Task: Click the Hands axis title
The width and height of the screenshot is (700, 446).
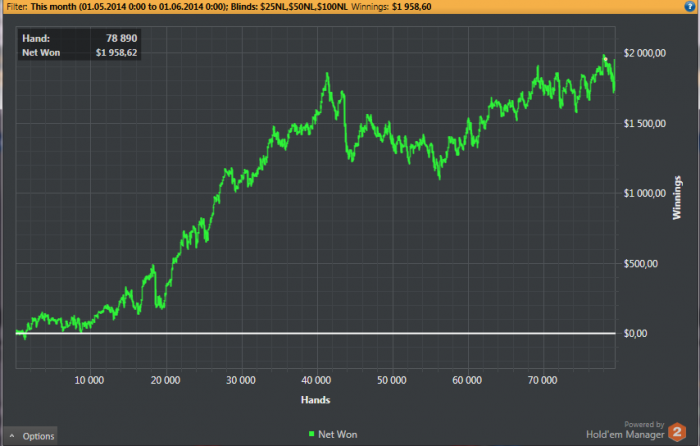Action: tap(315, 400)
